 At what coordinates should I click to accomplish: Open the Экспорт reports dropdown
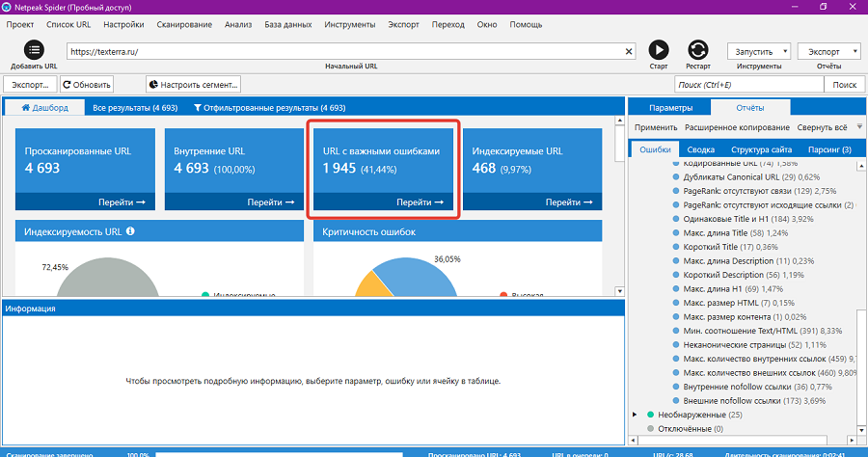pos(828,51)
